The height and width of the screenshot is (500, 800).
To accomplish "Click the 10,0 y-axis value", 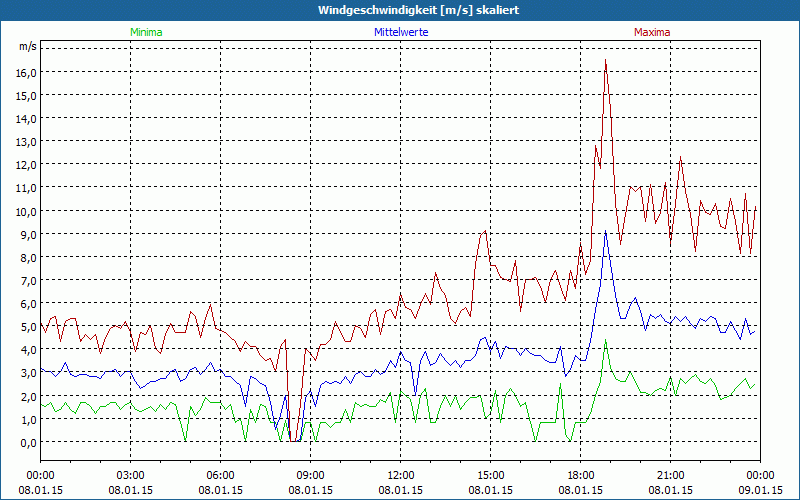I will [26, 211].
